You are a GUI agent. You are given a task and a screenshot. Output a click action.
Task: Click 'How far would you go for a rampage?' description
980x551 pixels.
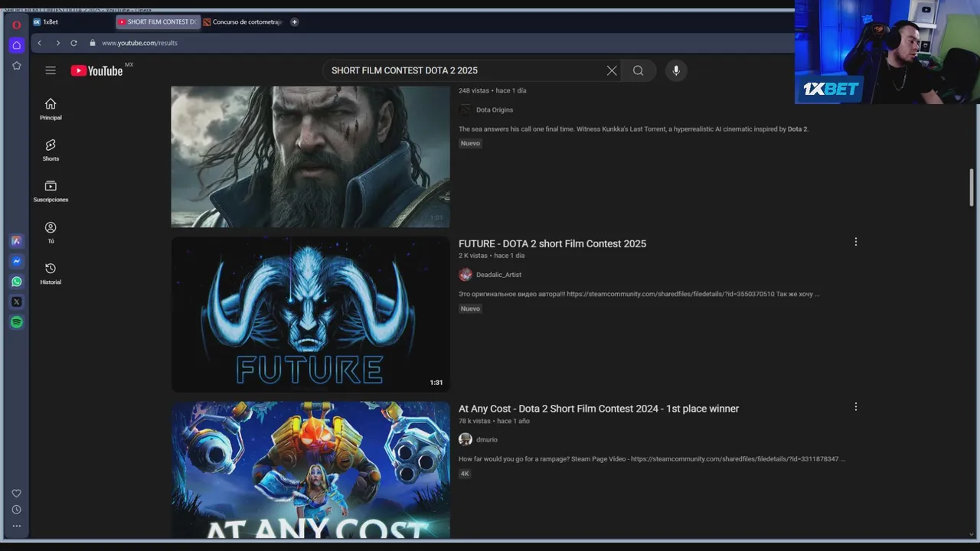652,459
